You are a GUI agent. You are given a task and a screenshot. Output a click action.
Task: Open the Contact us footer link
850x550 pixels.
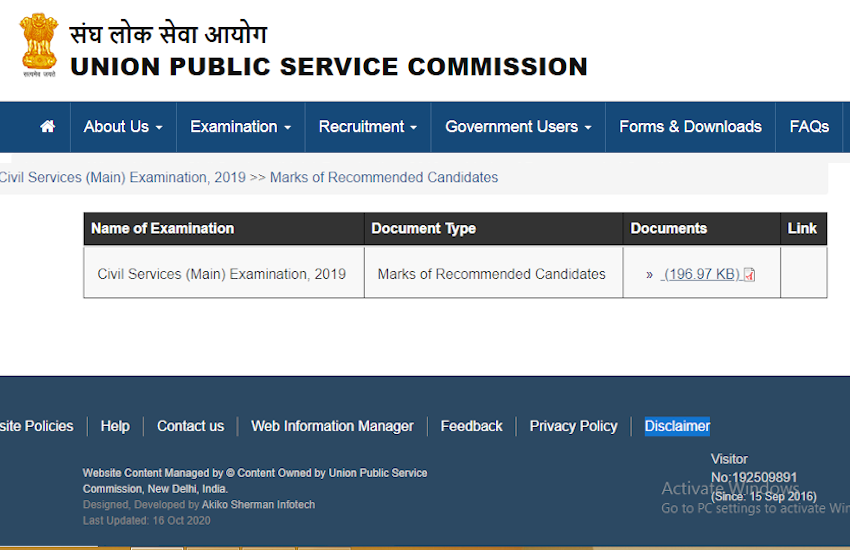point(190,426)
